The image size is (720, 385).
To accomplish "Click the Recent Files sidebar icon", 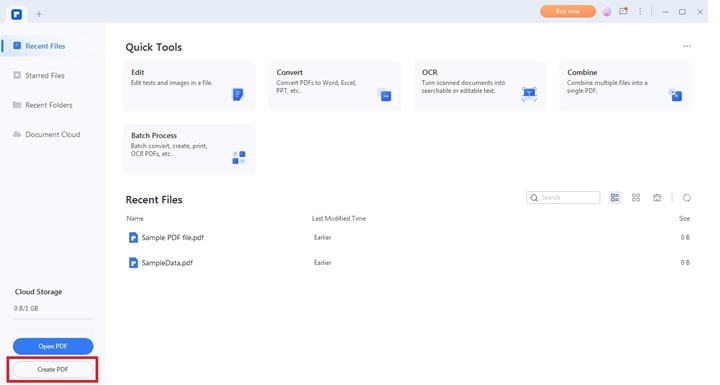I will tap(17, 45).
